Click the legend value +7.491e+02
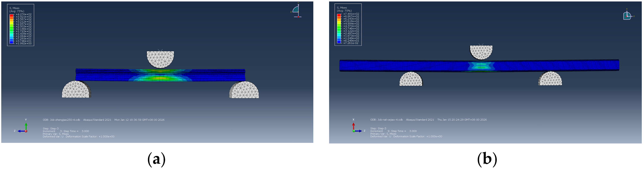This screenshot has height=170, width=644. tap(351, 14)
